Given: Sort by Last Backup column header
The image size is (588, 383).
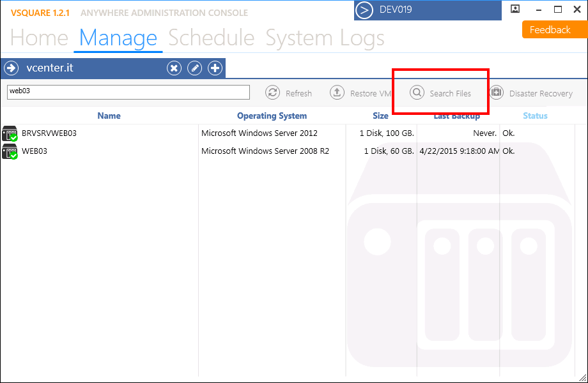Looking at the screenshot, I should [x=456, y=116].
